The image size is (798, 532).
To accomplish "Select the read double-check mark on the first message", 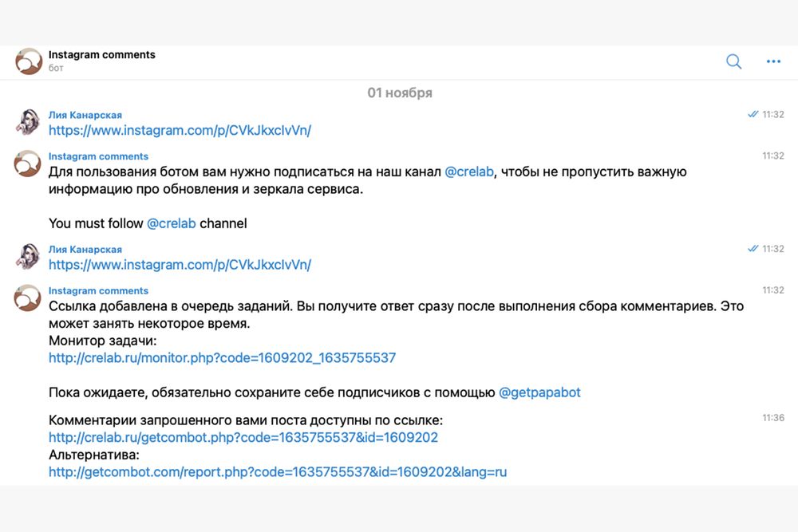I will [x=753, y=114].
